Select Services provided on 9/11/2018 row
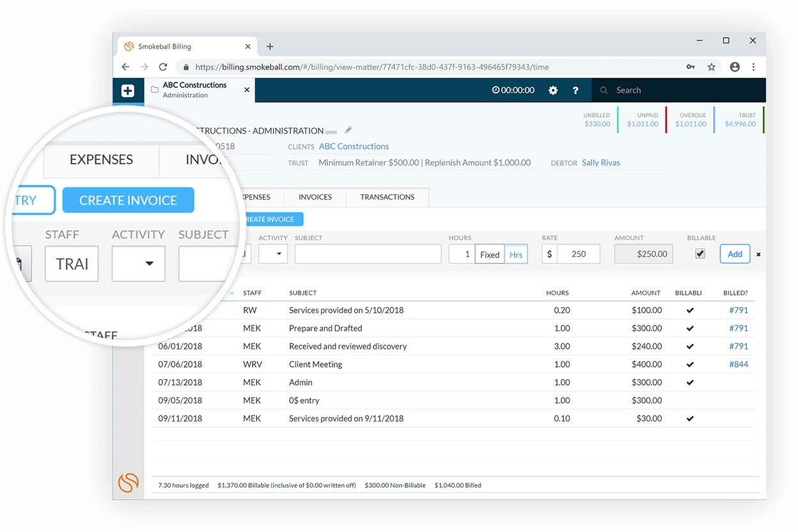 [453, 418]
